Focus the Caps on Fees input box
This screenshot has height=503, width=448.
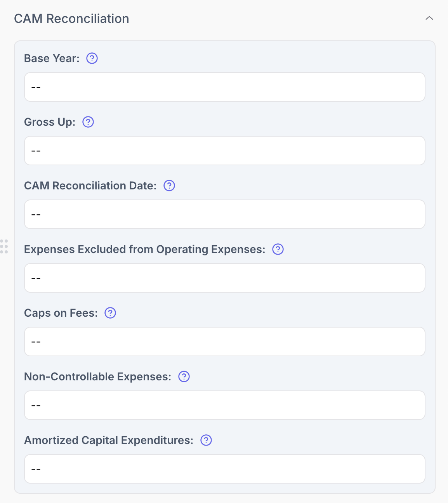click(224, 342)
